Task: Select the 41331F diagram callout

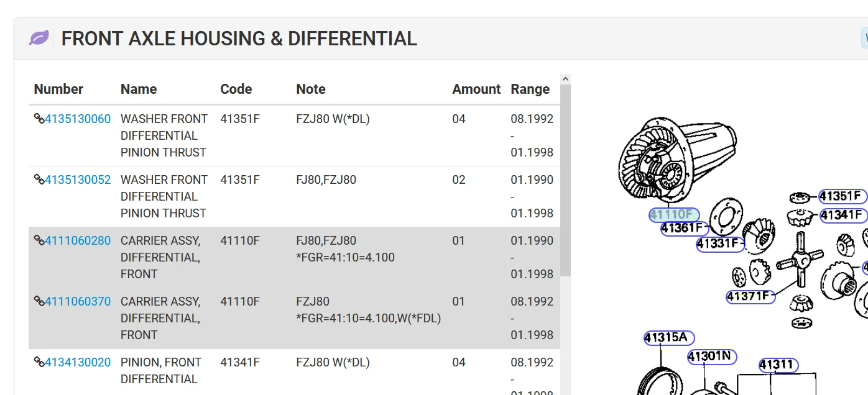Action: pyautogui.click(x=721, y=244)
